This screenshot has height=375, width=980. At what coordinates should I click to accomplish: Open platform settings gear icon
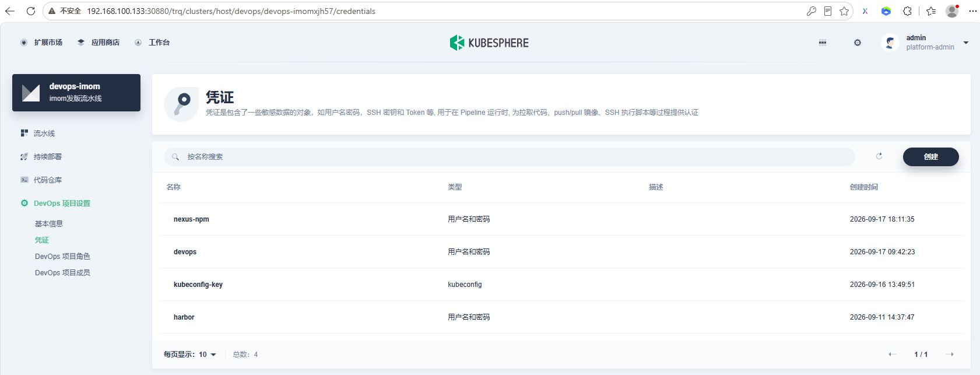click(x=858, y=43)
